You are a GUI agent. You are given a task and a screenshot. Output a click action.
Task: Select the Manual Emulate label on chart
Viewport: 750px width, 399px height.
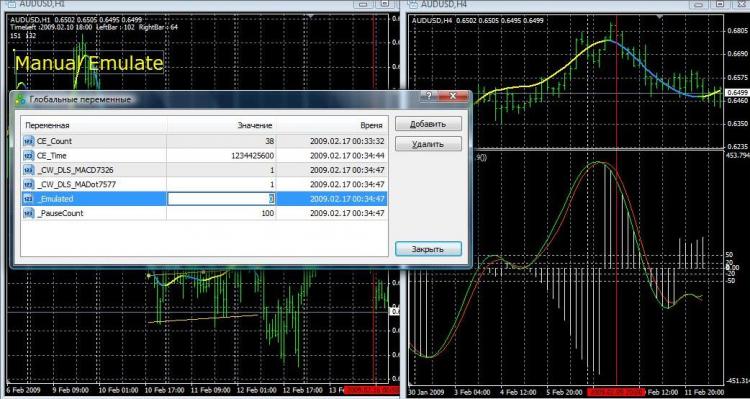point(89,63)
